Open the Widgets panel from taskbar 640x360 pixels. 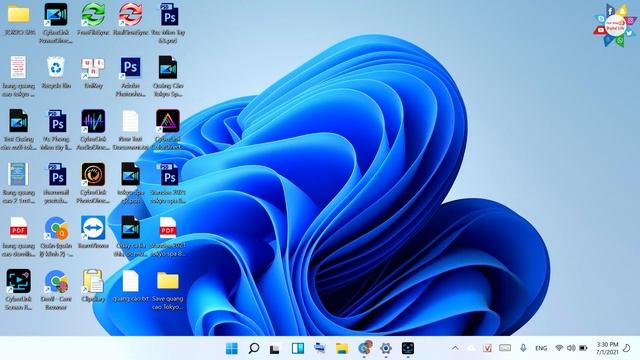pyautogui.click(x=298, y=348)
